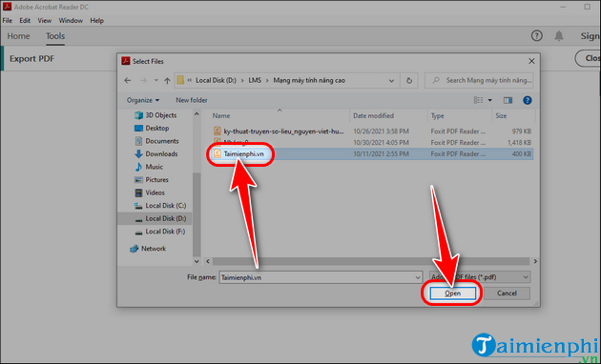Screen dimensions: 601x364
Task: Go up one folder level arrow
Action: click(x=167, y=80)
